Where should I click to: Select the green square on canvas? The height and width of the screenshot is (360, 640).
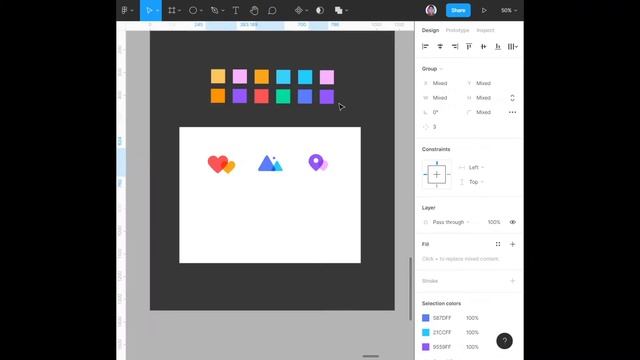point(283,97)
